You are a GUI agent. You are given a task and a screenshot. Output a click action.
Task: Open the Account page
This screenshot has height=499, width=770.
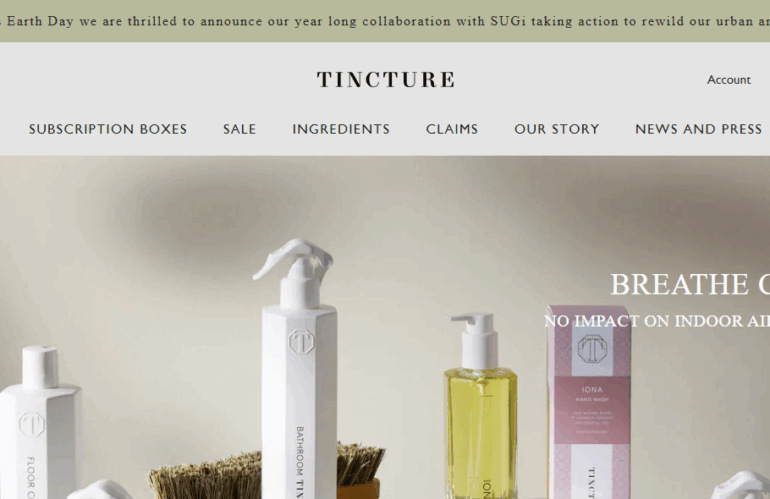[729, 80]
